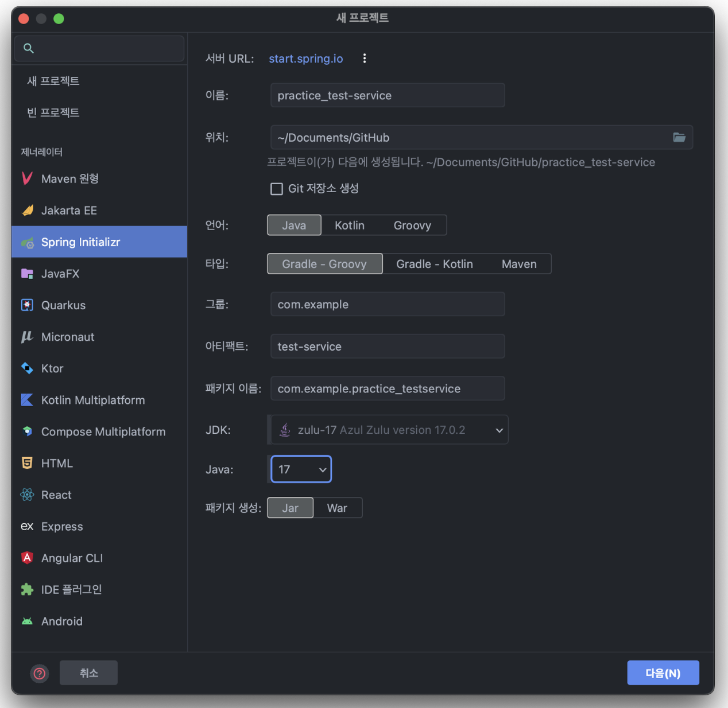The width and height of the screenshot is (728, 708).
Task: Click the Quarkus generator icon
Action: coord(27,305)
